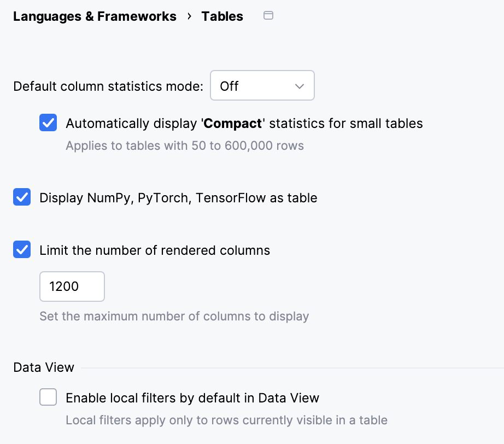Open the Default column statistics mode dropdown
Viewport: 504px width, 444px height.
[x=262, y=86]
